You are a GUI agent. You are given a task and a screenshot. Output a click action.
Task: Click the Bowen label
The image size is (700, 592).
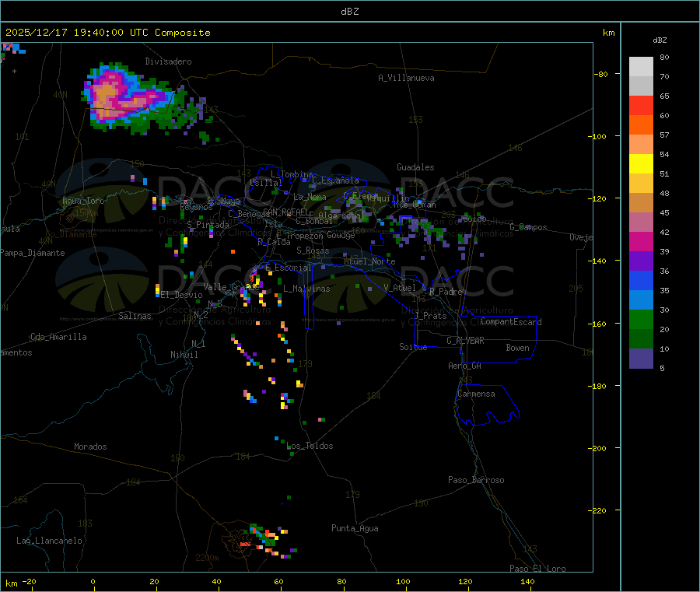(x=518, y=348)
